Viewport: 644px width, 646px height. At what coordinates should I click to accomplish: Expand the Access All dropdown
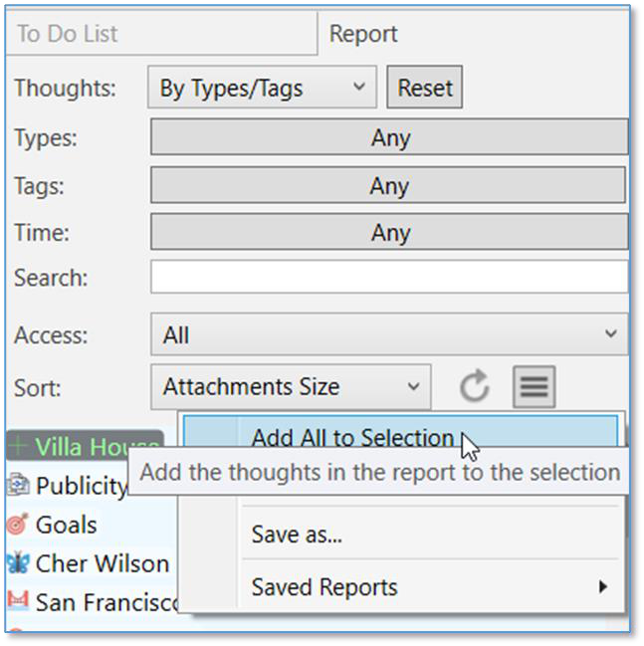tap(389, 335)
